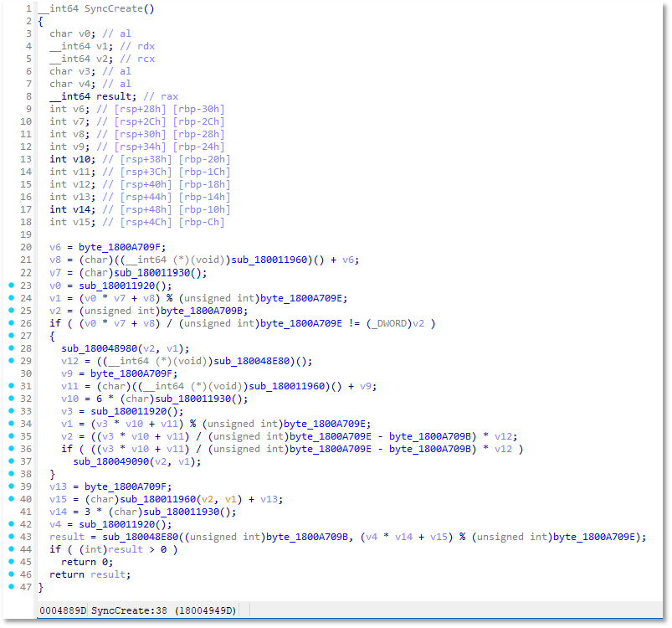The image size is (672, 628).
Task: Click the breakpoint marker beside line 28
Action: point(9,348)
